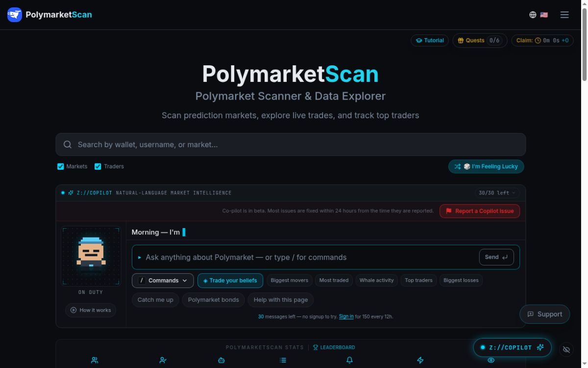Click the Claim timer button
Viewport: 588px width, 368px height.
[542, 41]
